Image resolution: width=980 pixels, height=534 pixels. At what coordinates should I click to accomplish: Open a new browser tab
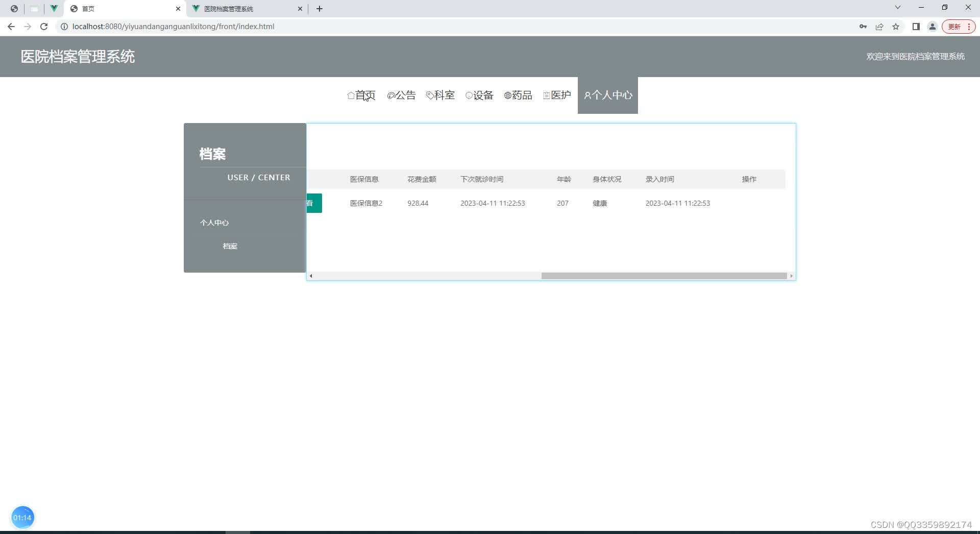point(320,9)
